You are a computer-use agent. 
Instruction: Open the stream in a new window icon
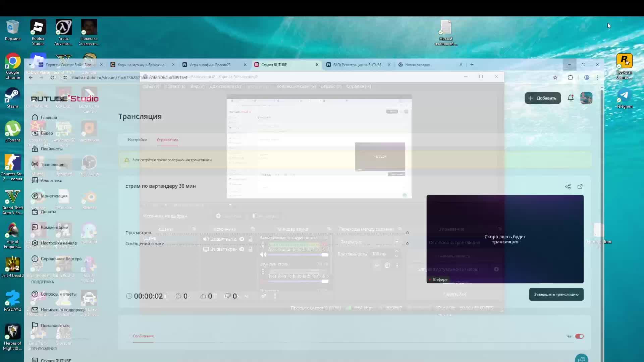pyautogui.click(x=580, y=187)
